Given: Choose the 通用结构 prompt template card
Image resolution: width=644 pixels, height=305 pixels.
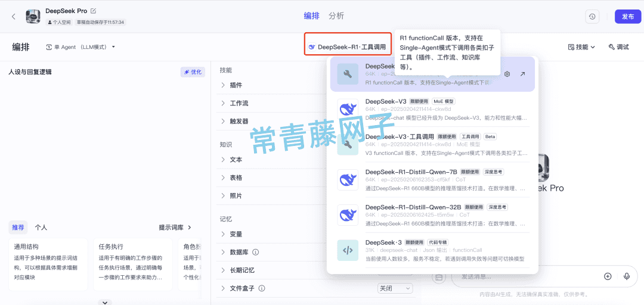Looking at the screenshot, I should [x=48, y=264].
